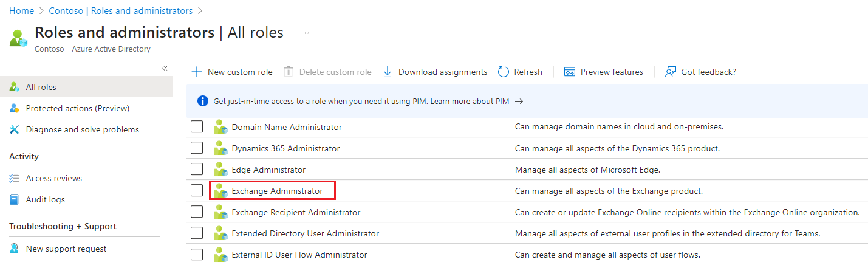Open the Exchange Administrator role name
This screenshot has height=265, width=868.
point(277,191)
